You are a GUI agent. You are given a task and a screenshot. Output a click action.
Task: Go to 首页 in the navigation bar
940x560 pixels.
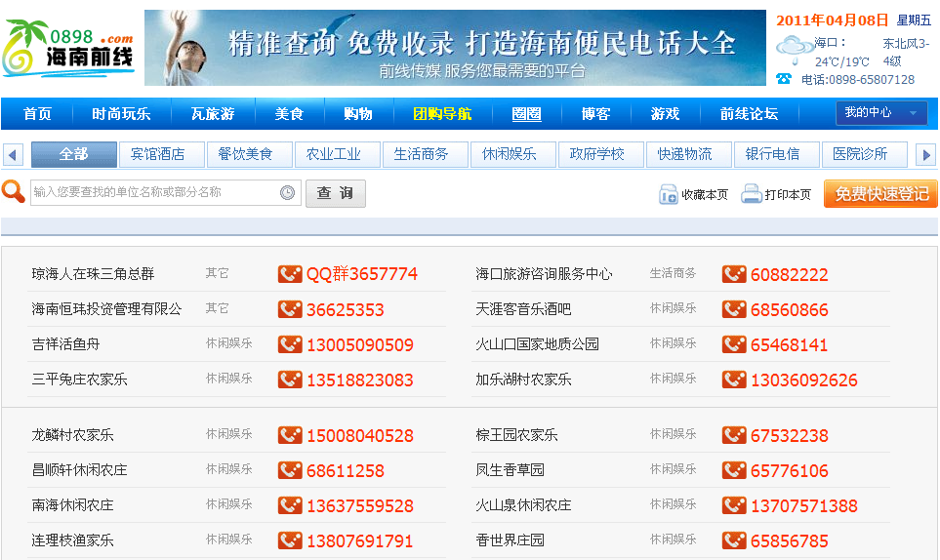click(x=37, y=114)
